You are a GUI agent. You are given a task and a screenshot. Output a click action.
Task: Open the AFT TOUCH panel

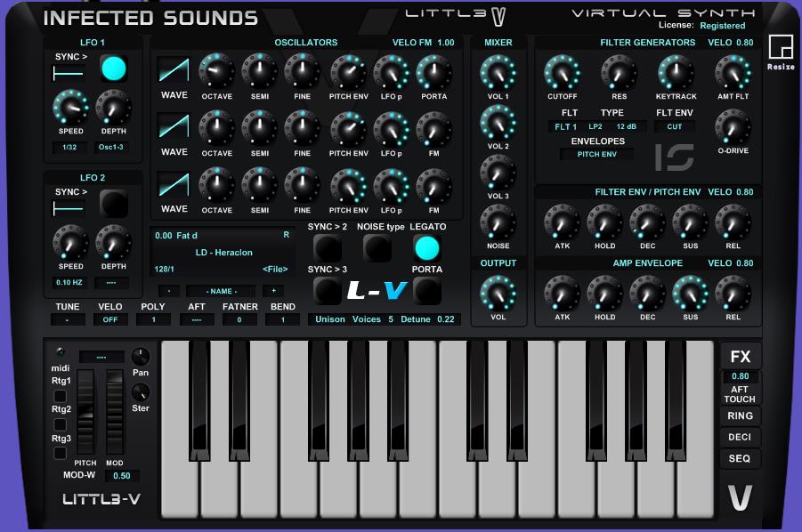tap(740, 394)
